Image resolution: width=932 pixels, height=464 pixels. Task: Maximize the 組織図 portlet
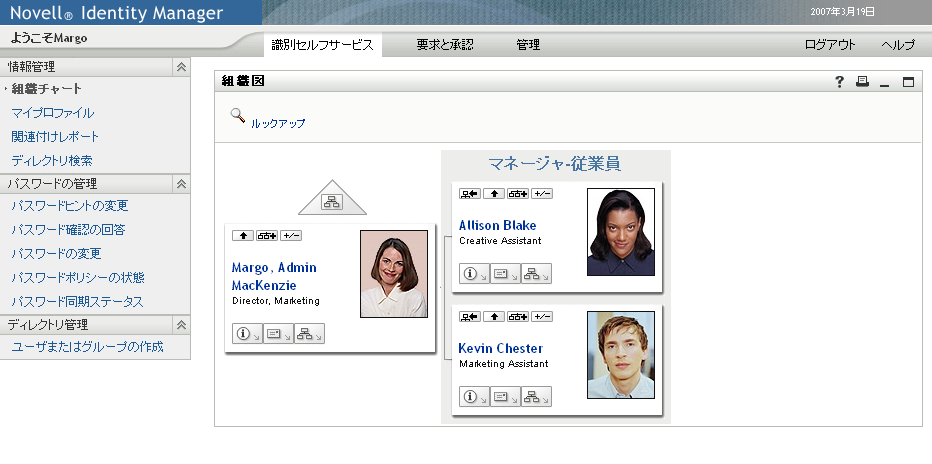(908, 82)
